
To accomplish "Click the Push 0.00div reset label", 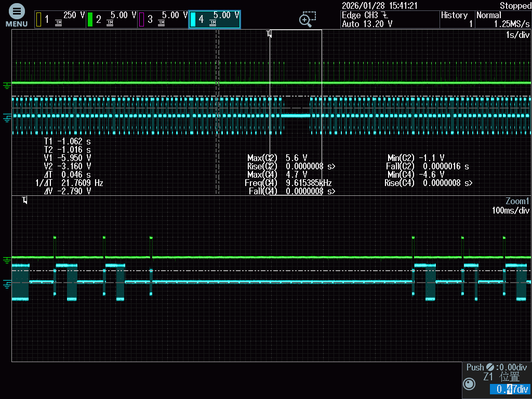I will 496,367.
